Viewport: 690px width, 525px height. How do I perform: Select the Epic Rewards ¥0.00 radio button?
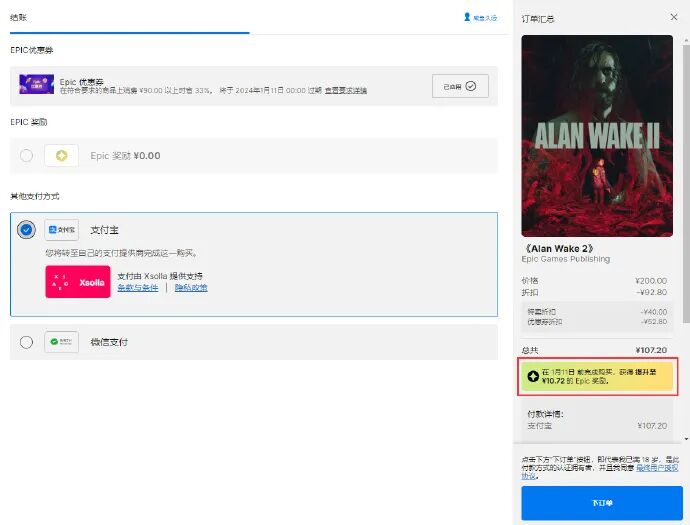coord(26,155)
